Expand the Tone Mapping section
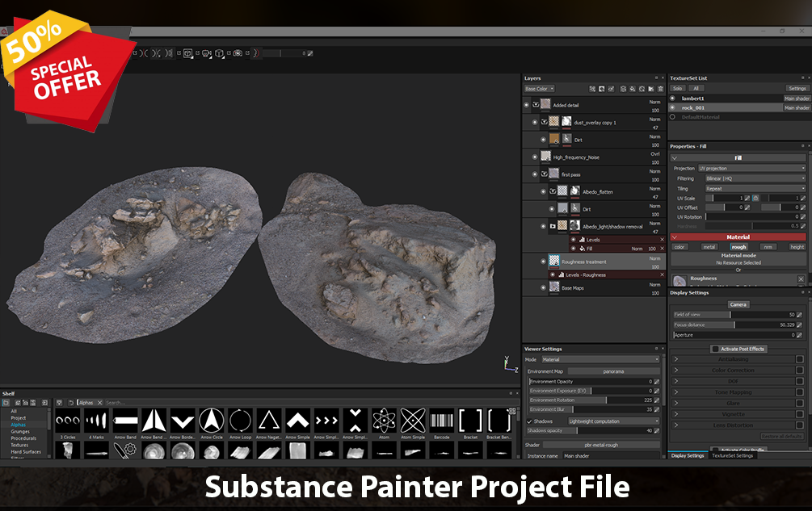 (x=675, y=392)
